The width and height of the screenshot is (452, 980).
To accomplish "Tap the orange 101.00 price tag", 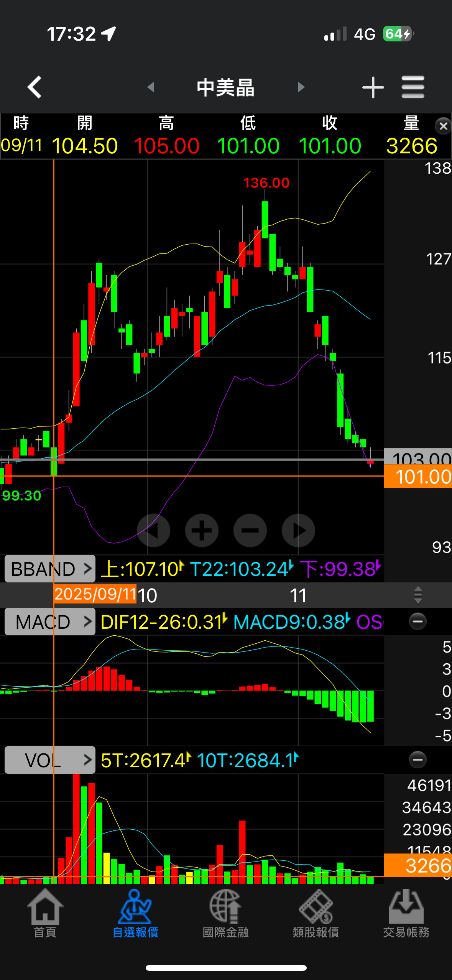I will pos(418,477).
